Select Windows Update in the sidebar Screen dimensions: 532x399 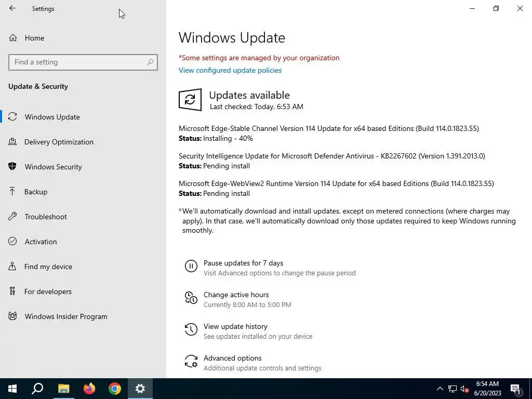click(83, 117)
